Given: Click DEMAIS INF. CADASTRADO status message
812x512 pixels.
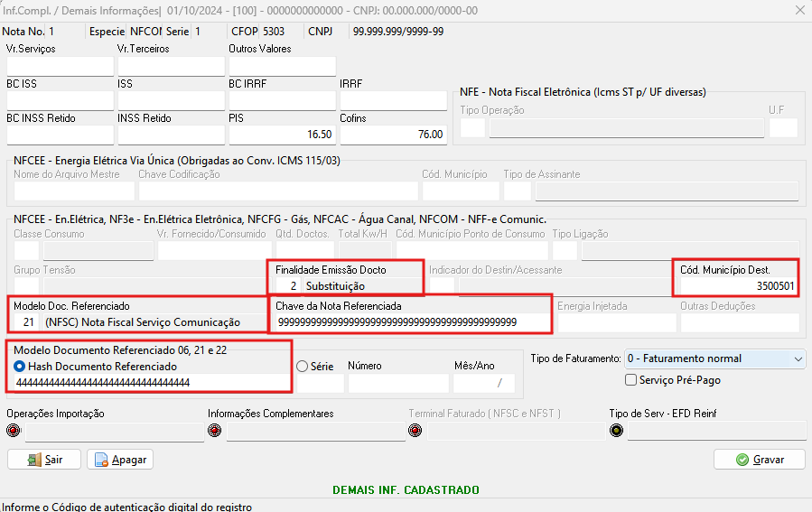Looking at the screenshot, I should click(406, 490).
